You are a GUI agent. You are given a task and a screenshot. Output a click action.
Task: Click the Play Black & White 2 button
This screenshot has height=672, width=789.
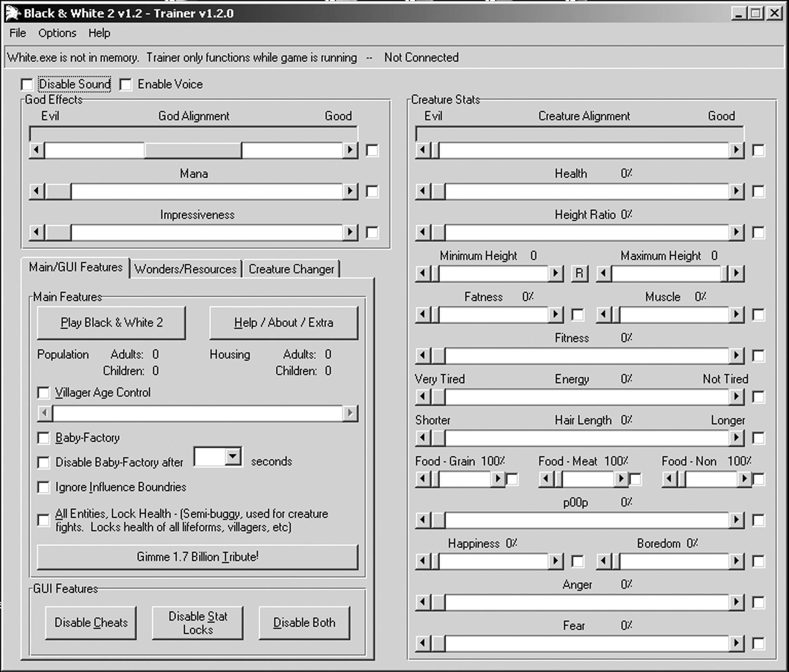point(111,323)
